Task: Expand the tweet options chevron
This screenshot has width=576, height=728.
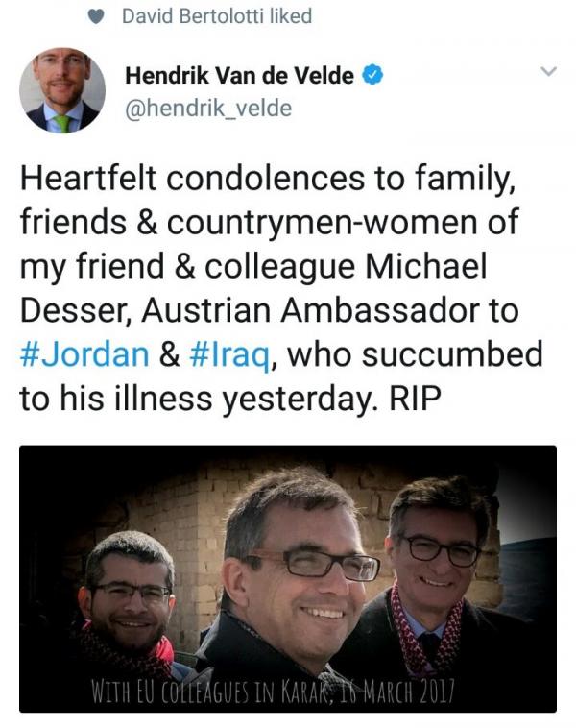Action: click(548, 71)
